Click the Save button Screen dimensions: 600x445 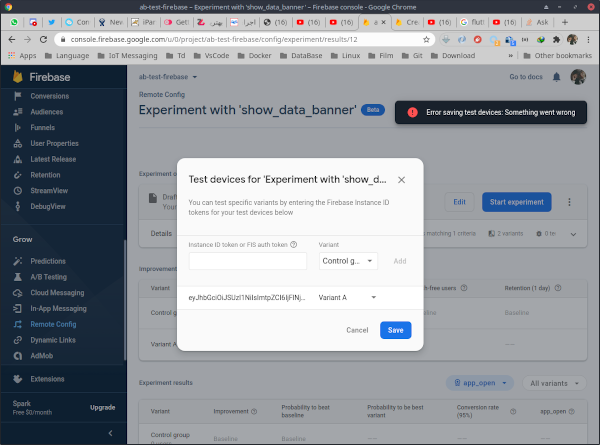[x=396, y=330]
